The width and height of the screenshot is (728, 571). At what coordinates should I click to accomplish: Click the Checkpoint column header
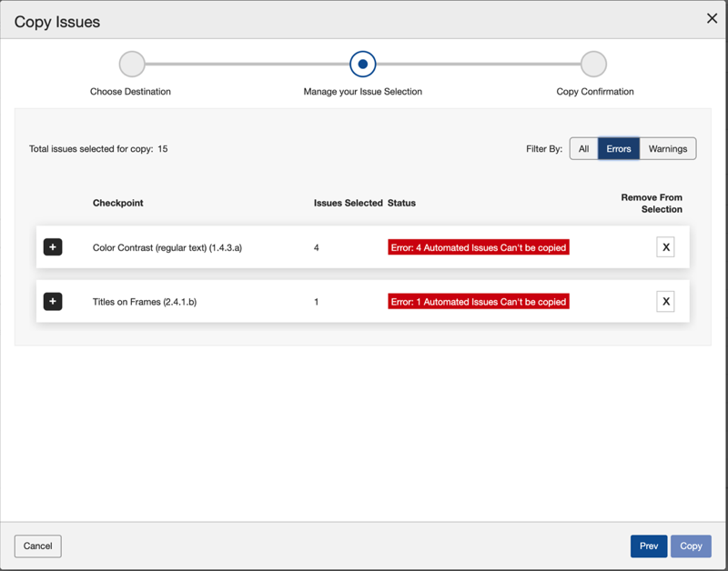[118, 203]
